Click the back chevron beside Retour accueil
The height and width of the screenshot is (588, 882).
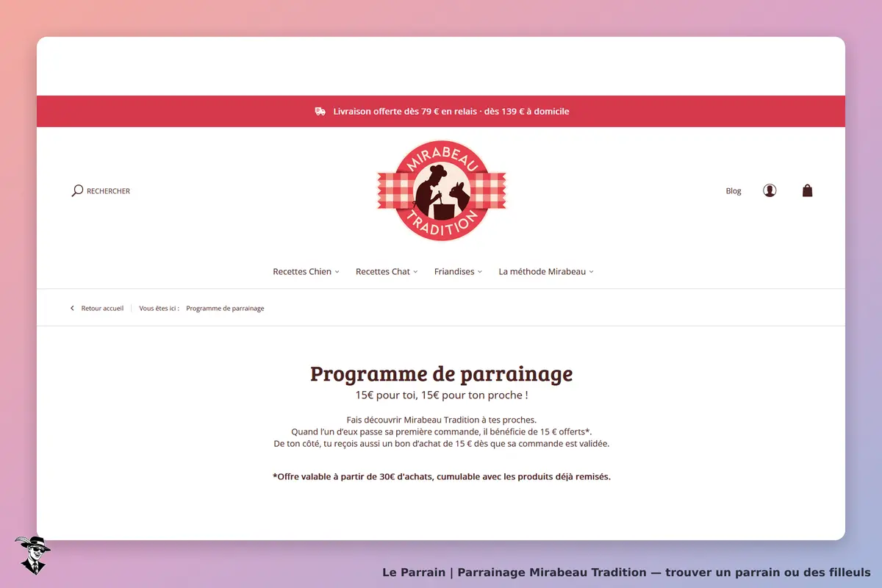pyautogui.click(x=72, y=309)
